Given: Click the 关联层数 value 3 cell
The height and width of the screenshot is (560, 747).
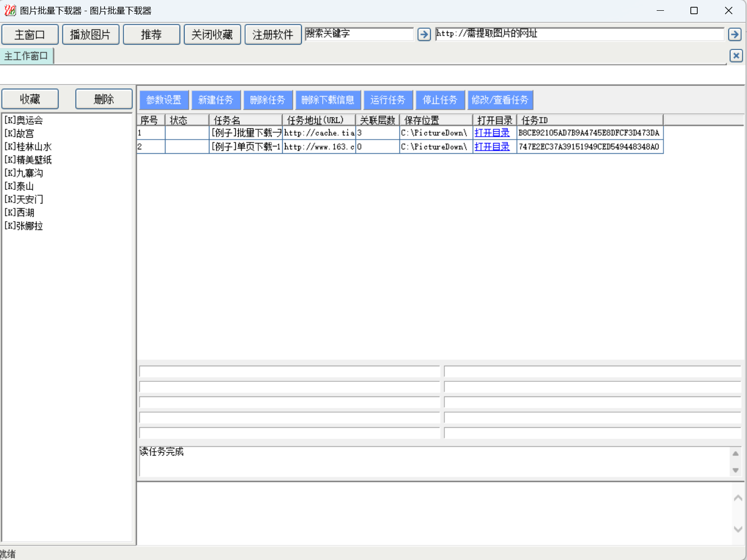Looking at the screenshot, I should coord(377,133).
